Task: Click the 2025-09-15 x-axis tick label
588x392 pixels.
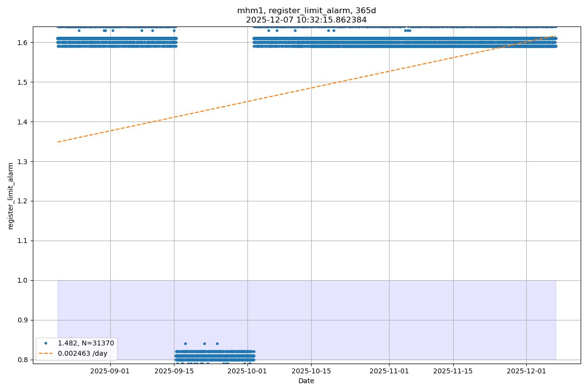Action: coord(174,371)
